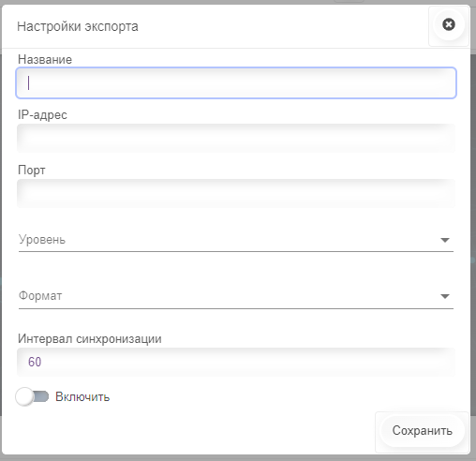Close the Настройки экспорта dialog with the X icon
This screenshot has height=461, width=476.
click(449, 24)
